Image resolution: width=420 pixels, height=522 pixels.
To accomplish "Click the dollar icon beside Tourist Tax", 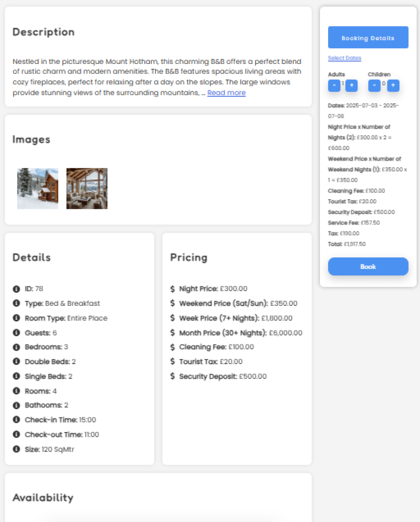I will (173, 361).
